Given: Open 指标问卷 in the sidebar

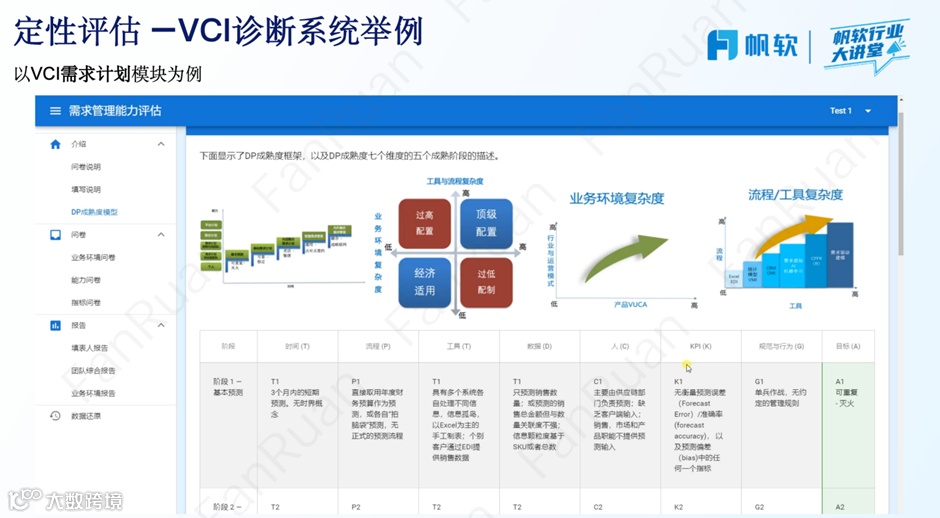Looking at the screenshot, I should click(86, 303).
